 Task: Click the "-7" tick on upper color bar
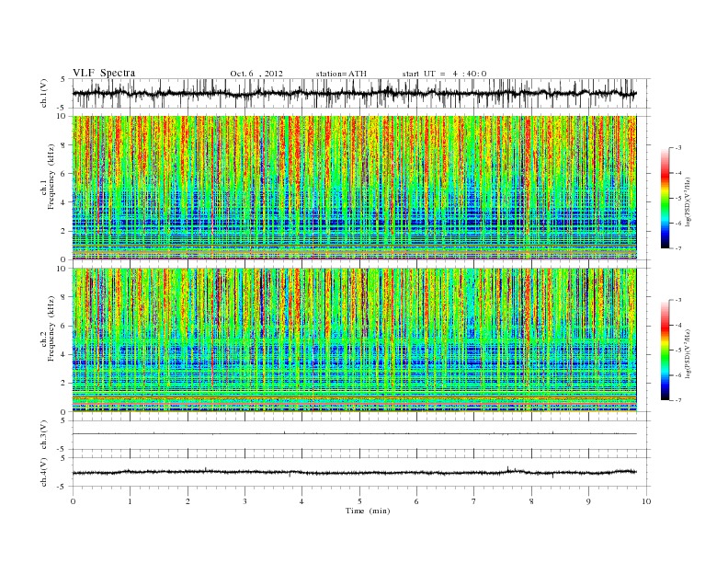point(678,248)
